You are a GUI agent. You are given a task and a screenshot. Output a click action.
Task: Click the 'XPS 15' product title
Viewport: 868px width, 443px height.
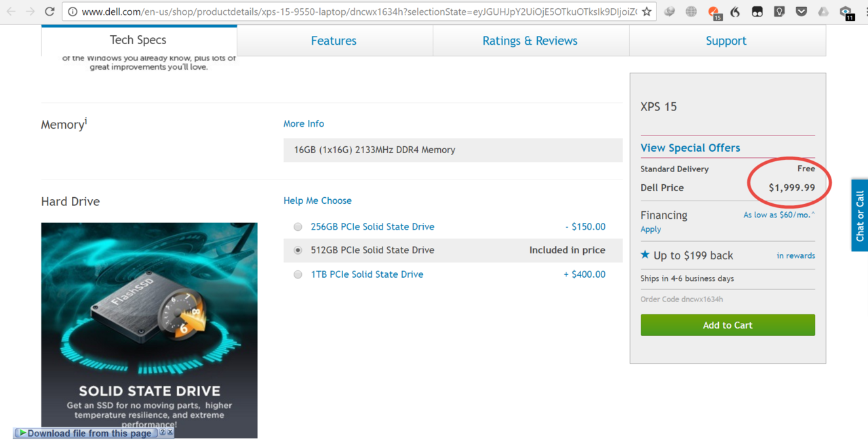tap(658, 106)
